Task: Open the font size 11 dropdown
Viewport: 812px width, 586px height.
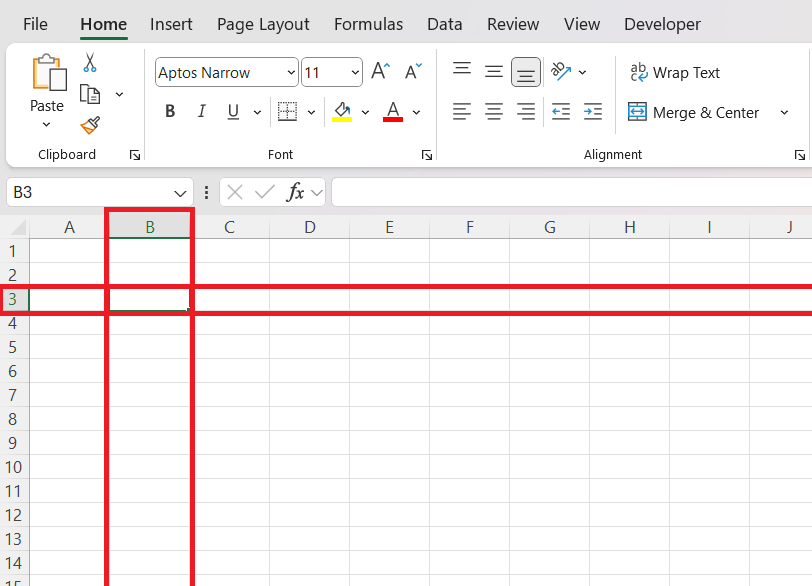Action: pos(355,72)
